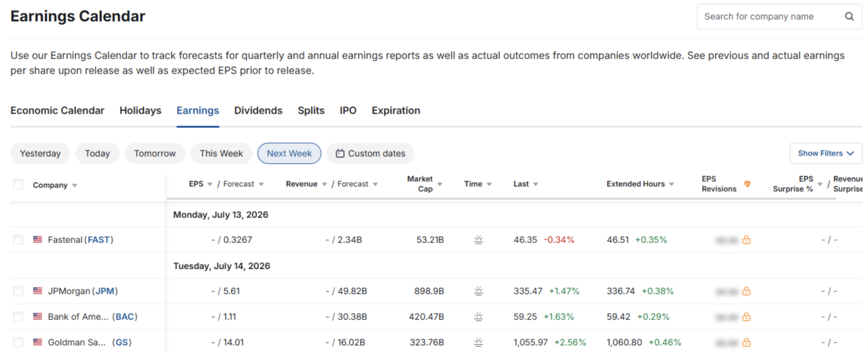Click the calendar icon in Custom dates
The width and height of the screenshot is (868, 351).
click(340, 154)
